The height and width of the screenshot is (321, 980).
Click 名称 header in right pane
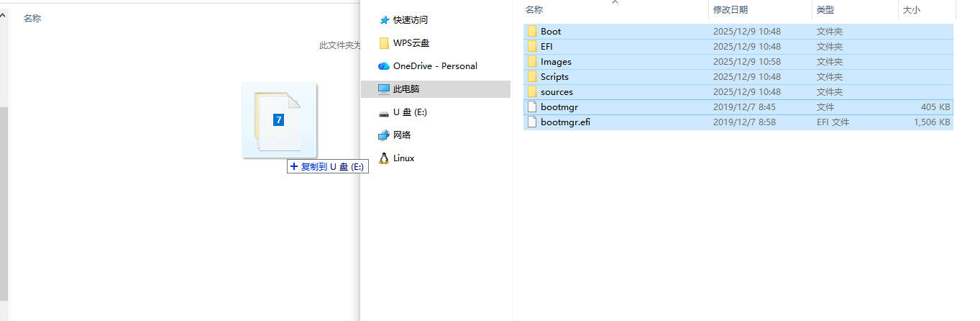click(x=534, y=10)
